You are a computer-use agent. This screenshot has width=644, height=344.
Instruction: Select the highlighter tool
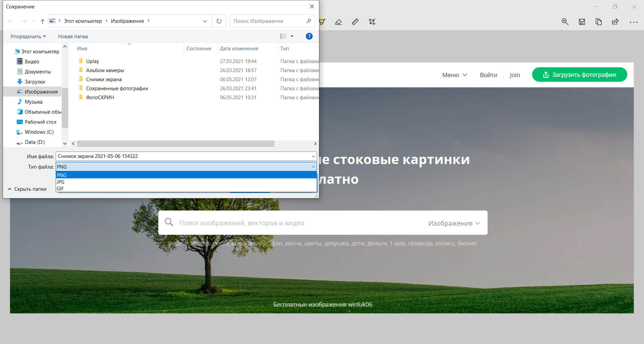(321, 21)
